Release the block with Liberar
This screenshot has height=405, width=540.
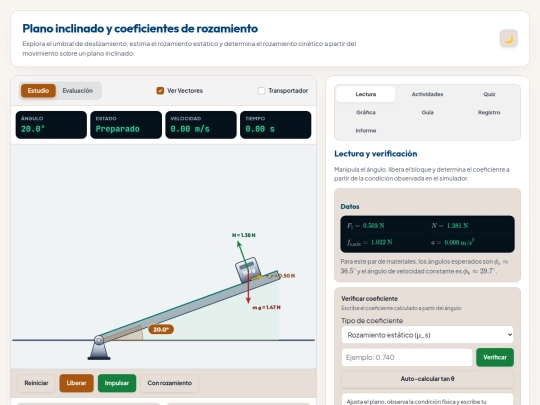point(76,383)
